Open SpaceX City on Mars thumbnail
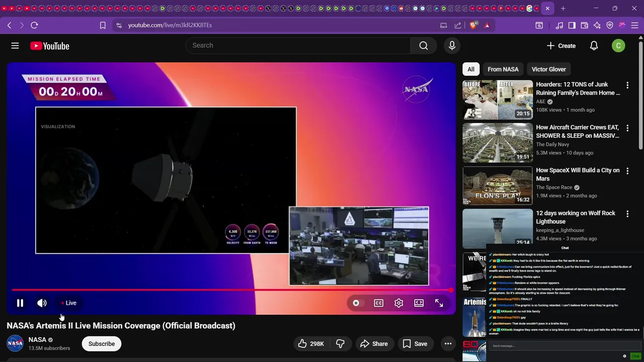644x362 pixels. click(x=498, y=186)
